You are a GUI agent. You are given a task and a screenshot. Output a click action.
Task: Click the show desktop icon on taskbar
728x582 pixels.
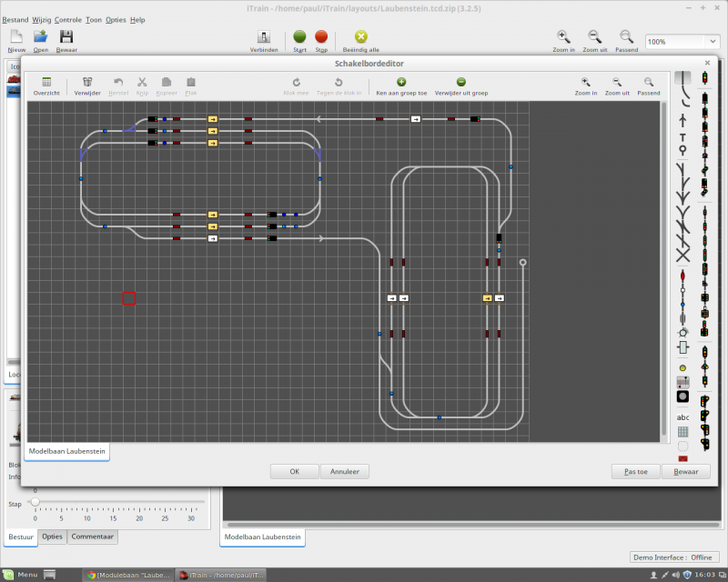(x=50, y=575)
